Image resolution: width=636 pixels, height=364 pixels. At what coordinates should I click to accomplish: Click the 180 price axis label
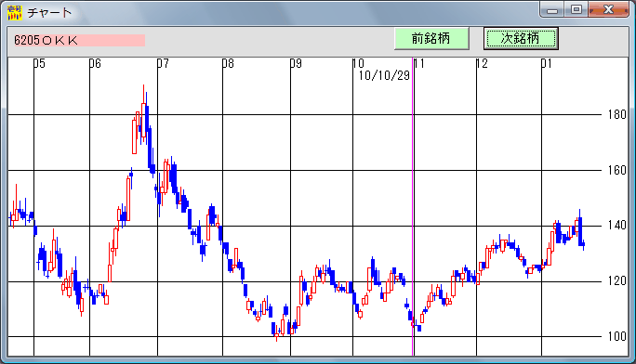[616, 114]
